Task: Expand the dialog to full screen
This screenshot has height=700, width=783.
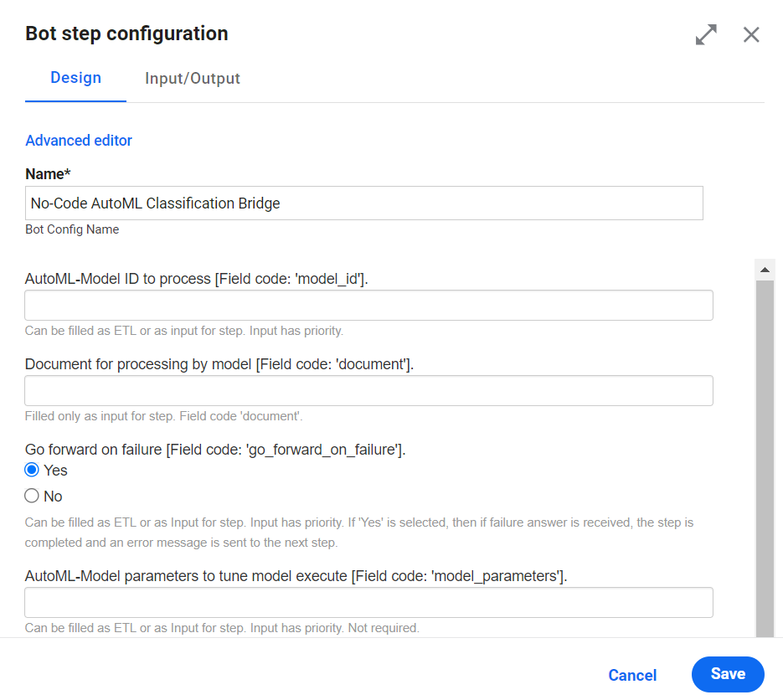Action: (x=706, y=34)
